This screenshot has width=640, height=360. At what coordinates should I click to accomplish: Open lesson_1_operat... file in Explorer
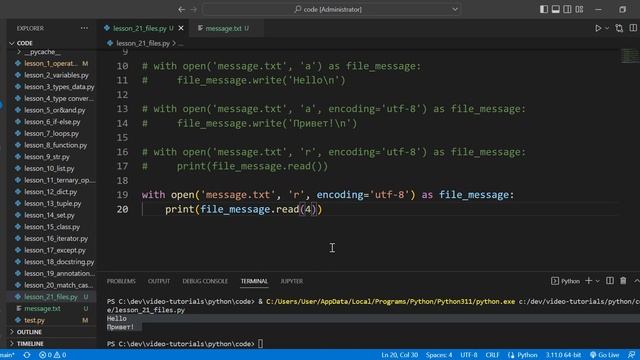point(51,63)
